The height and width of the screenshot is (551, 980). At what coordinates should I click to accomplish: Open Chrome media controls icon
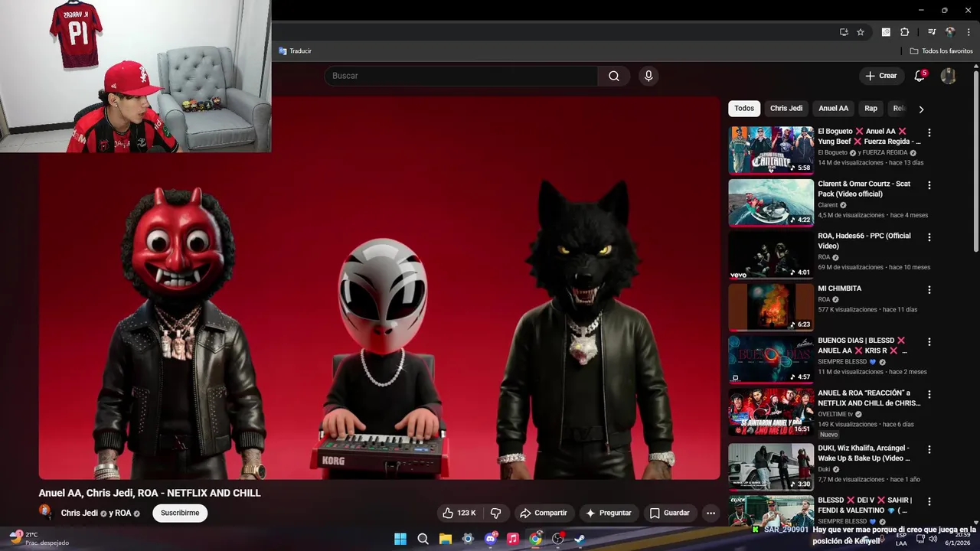pos(932,32)
